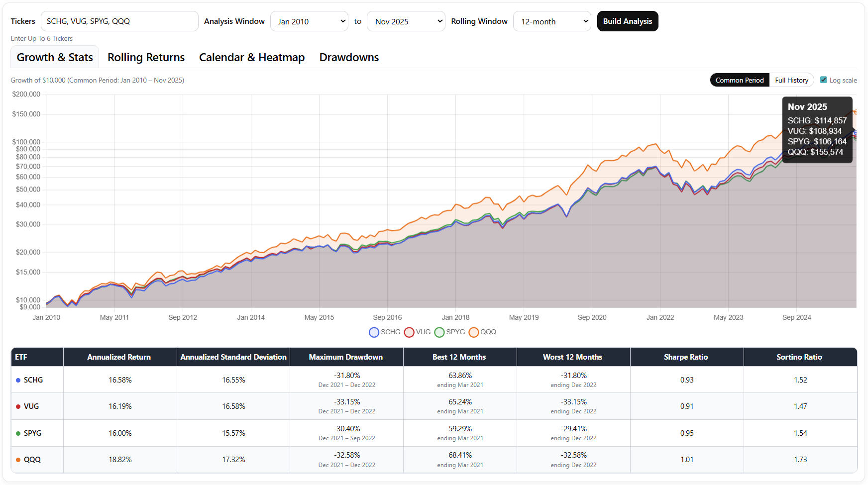The image size is (868, 485).
Task: Toggle the SCHG series via its blue legend marker
Action: (x=374, y=332)
